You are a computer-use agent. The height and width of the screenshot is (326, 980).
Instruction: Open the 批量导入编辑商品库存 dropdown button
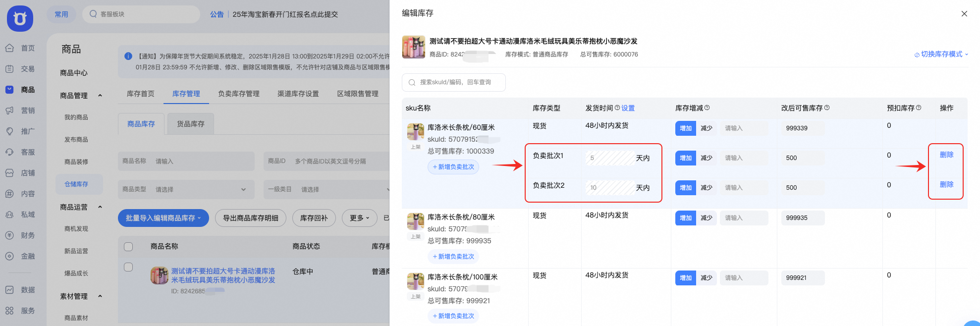163,218
